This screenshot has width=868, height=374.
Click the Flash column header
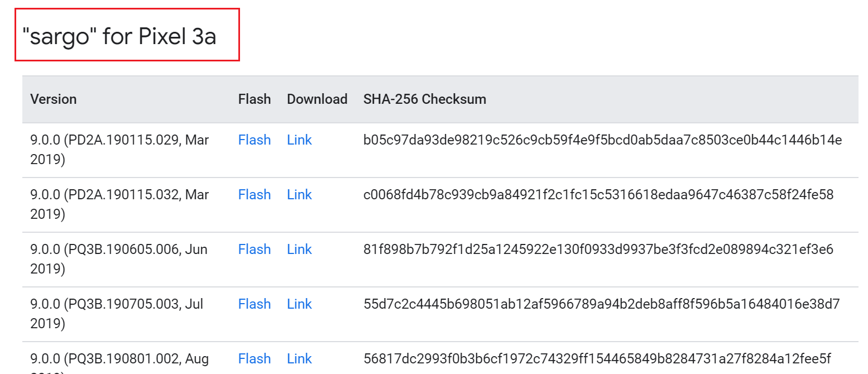(254, 99)
